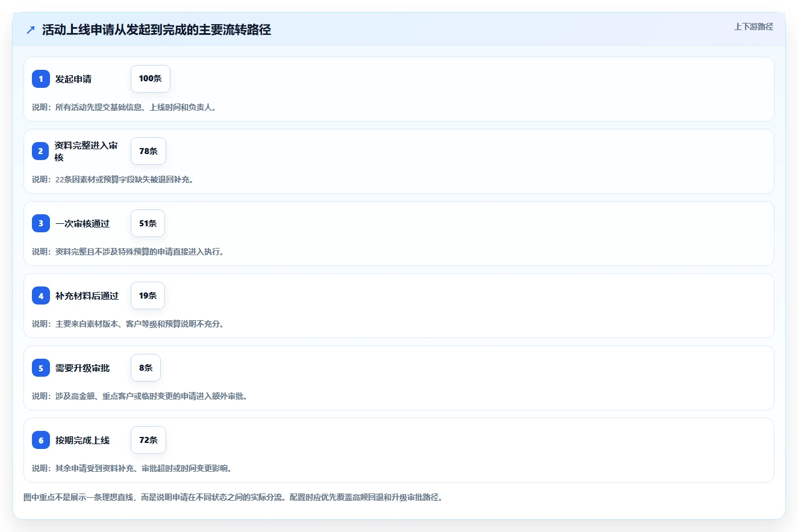Click the 72条 count pill
This screenshot has width=798, height=532.
[x=148, y=440]
